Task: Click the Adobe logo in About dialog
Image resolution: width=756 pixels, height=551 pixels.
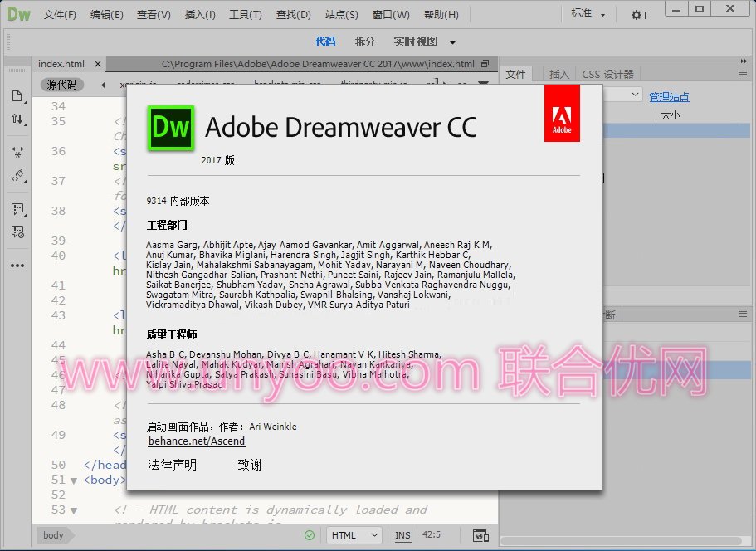Action: coord(562,114)
